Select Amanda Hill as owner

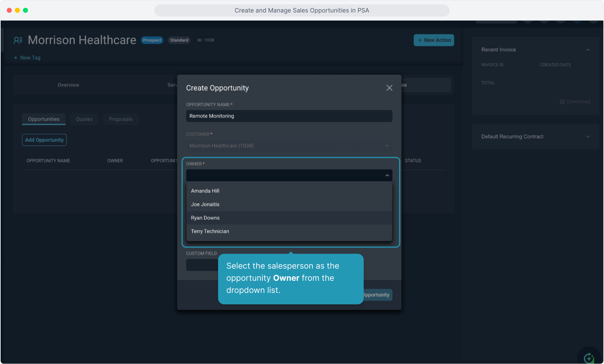(205, 191)
